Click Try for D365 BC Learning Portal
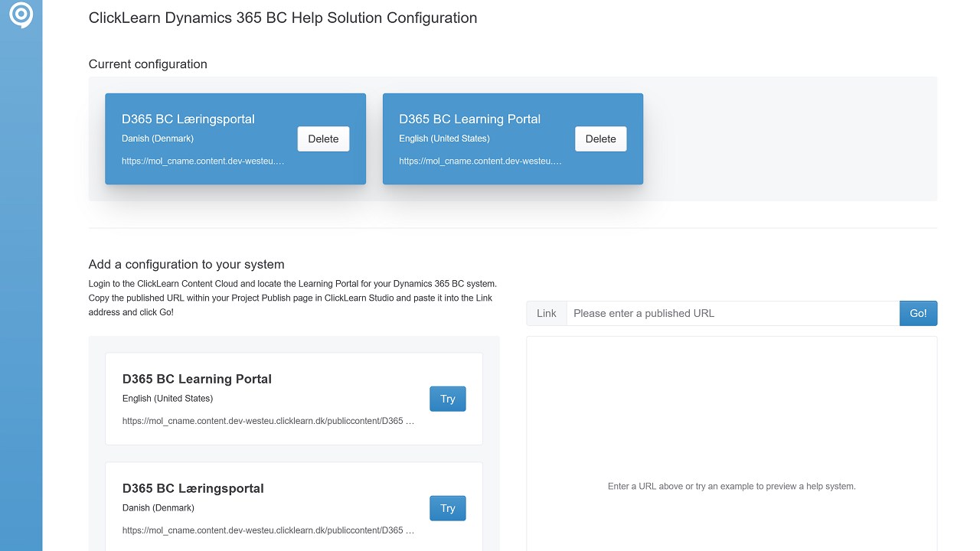The image size is (980, 551). click(447, 399)
